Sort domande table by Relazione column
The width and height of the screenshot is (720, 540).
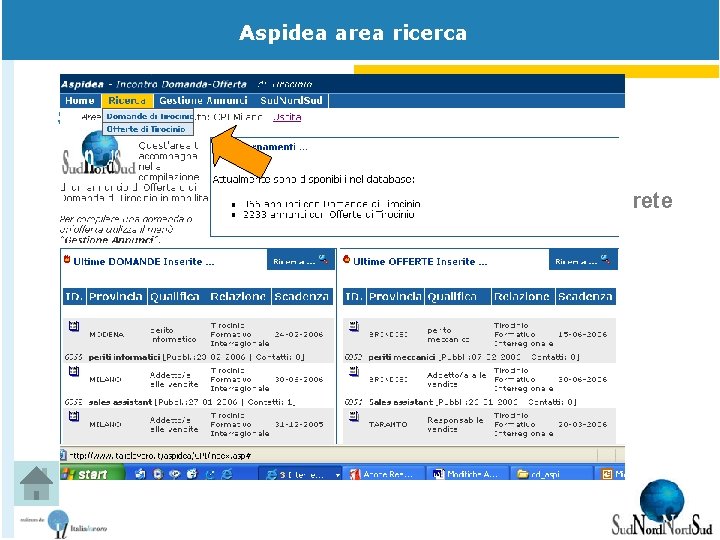point(238,297)
